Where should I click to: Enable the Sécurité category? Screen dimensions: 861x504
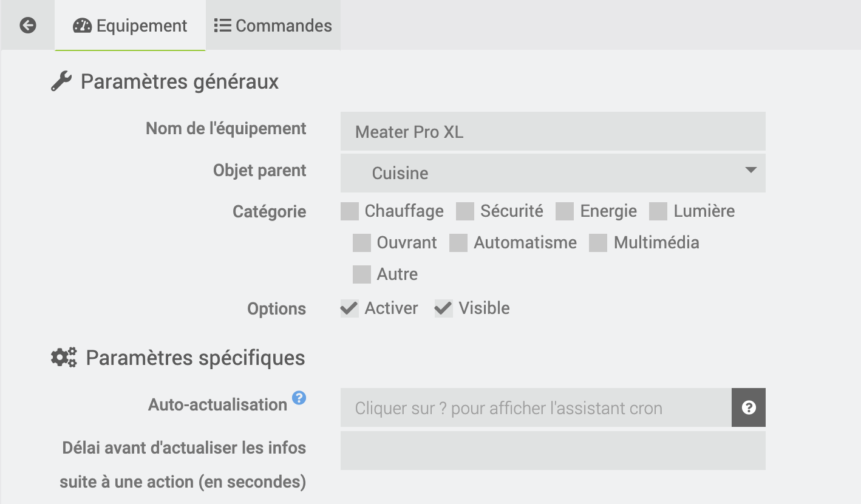[465, 211]
